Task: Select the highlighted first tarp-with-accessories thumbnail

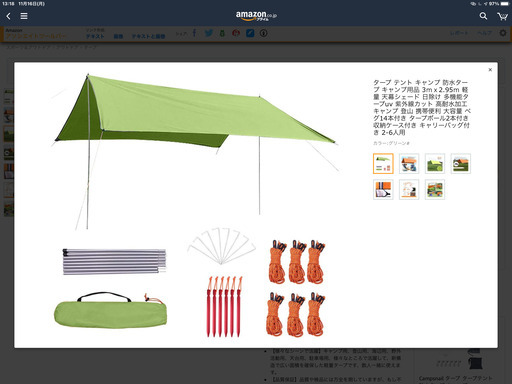Action: 383,164
